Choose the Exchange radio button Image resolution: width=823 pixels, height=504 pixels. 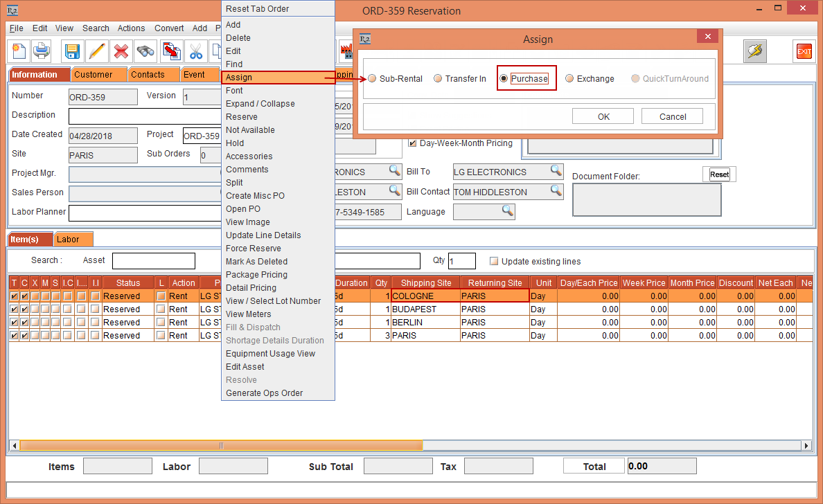569,79
